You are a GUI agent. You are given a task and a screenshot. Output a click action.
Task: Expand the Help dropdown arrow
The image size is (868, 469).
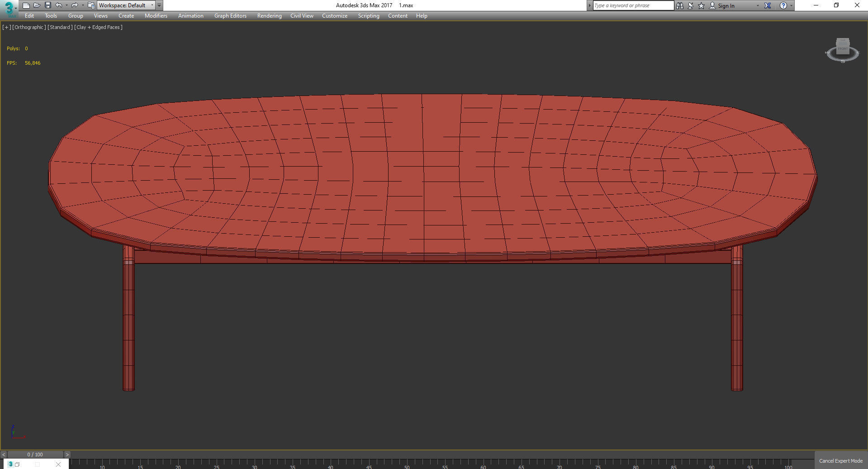click(791, 5)
